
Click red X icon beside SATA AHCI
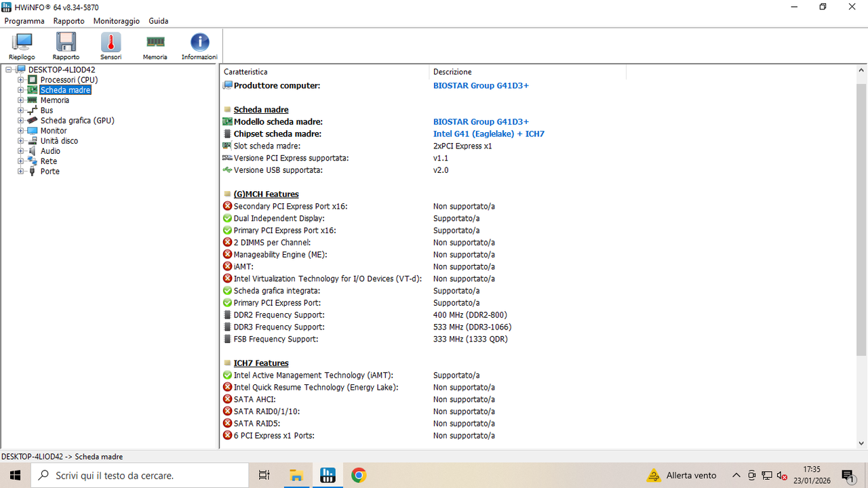pyautogui.click(x=227, y=399)
